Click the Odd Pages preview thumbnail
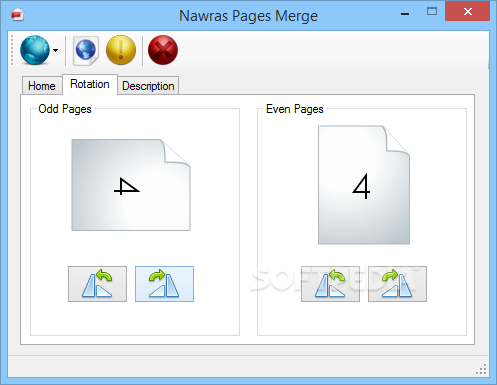This screenshot has width=497, height=385. coord(131,185)
